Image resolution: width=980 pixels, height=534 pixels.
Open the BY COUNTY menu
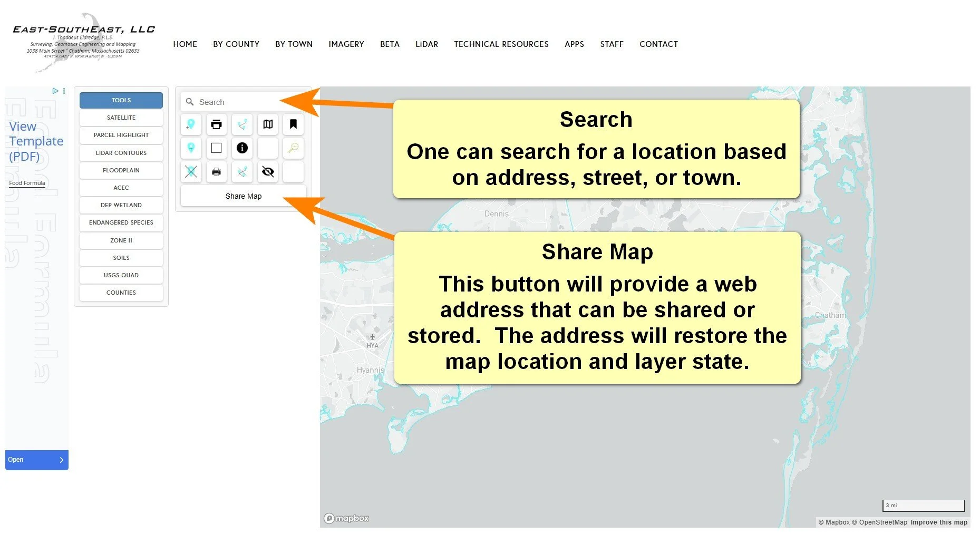pos(236,44)
